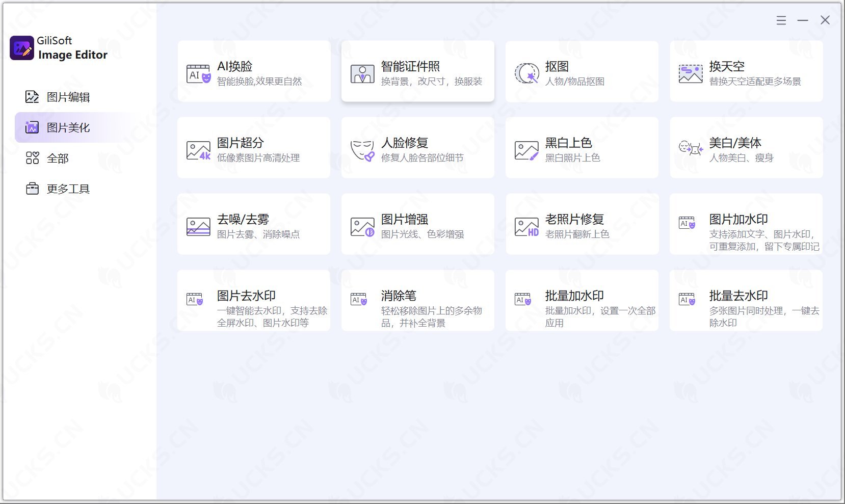Click the 图片美化 sidebar icon

tap(32, 127)
